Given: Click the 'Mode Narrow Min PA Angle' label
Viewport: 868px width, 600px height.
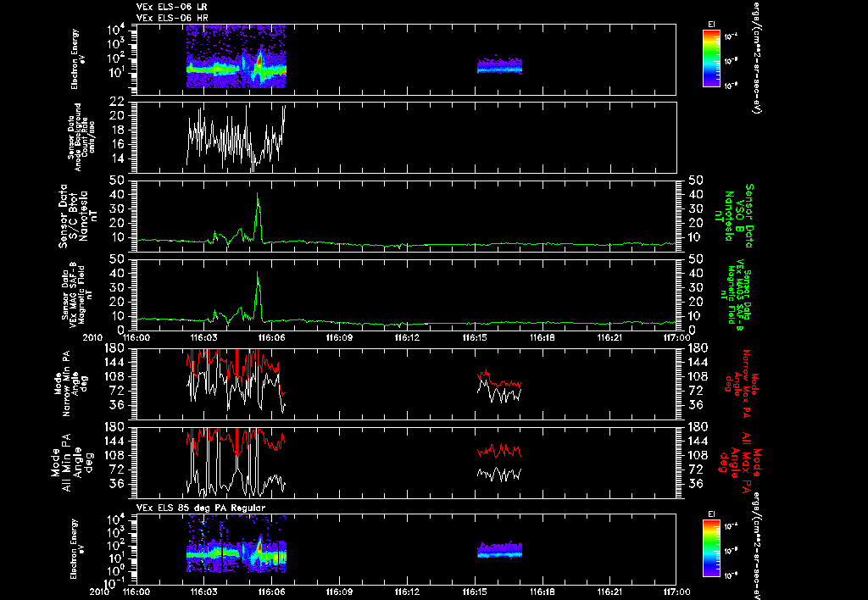Looking at the screenshot, I should [70, 382].
